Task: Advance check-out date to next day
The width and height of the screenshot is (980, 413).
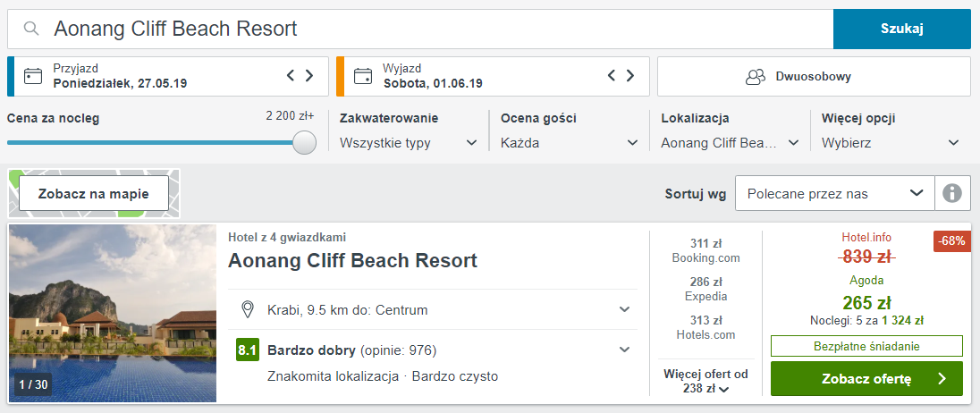Action: (630, 76)
